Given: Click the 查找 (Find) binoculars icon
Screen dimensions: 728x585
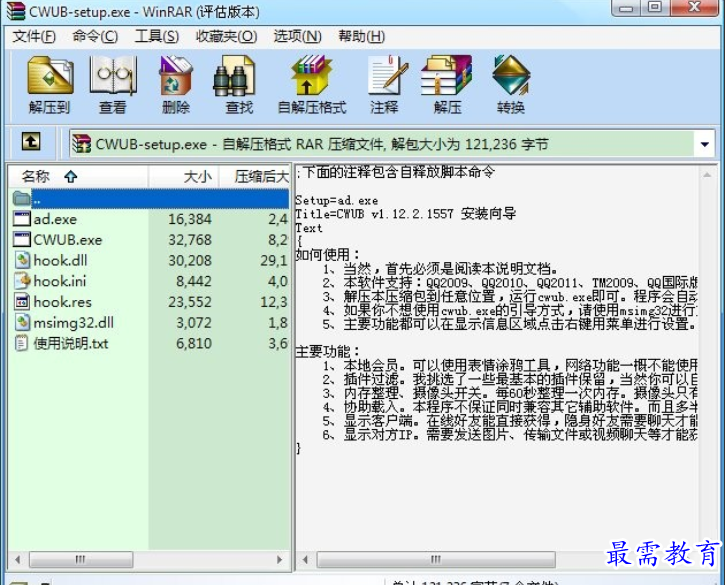Looking at the screenshot, I should (234, 76).
